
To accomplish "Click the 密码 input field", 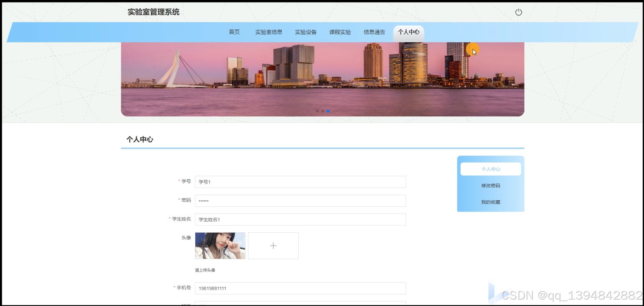I will click(x=300, y=201).
